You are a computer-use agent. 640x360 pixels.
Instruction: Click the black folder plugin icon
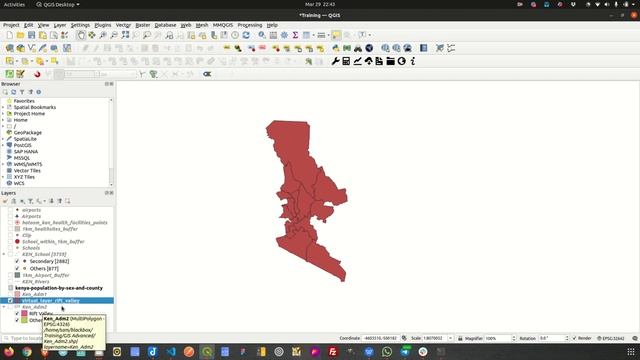click(390, 61)
